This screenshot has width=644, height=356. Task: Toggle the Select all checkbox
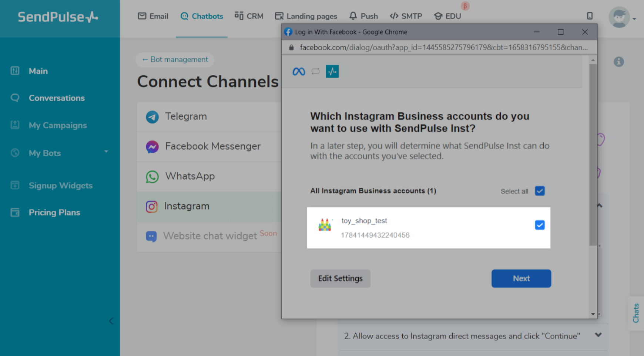pyautogui.click(x=540, y=191)
